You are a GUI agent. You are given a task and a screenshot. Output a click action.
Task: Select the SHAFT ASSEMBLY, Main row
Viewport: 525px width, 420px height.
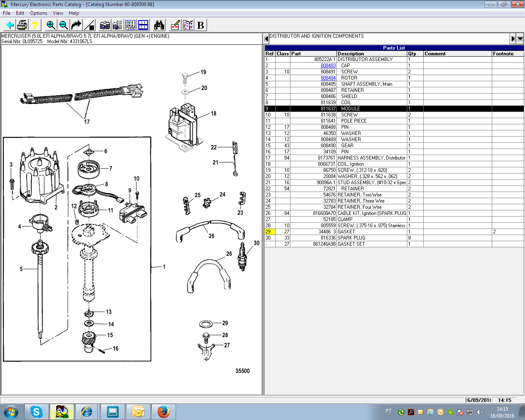pyautogui.click(x=394, y=84)
